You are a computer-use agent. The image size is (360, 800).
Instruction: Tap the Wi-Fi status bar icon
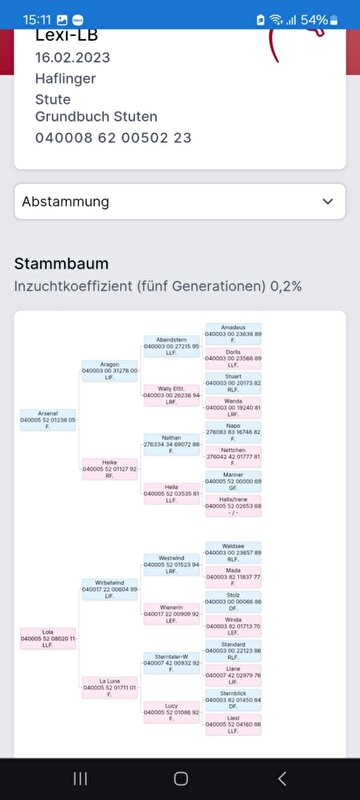pyautogui.click(x=276, y=20)
